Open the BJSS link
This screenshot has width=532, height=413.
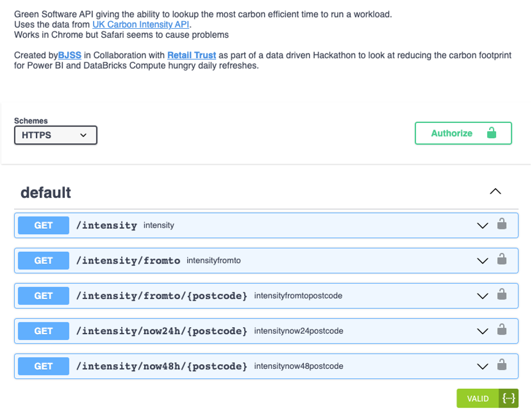click(x=69, y=55)
